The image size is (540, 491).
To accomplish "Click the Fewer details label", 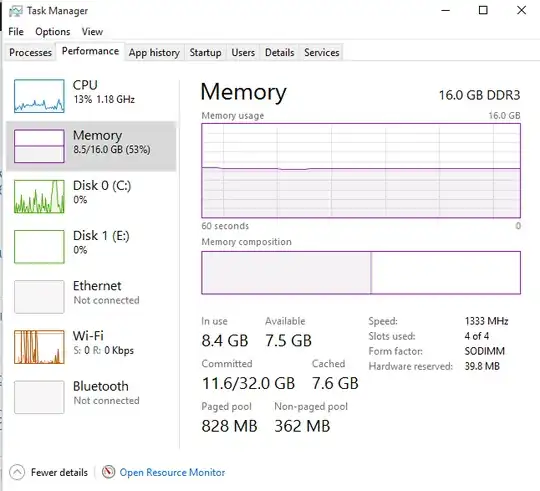I will click(x=59, y=472).
